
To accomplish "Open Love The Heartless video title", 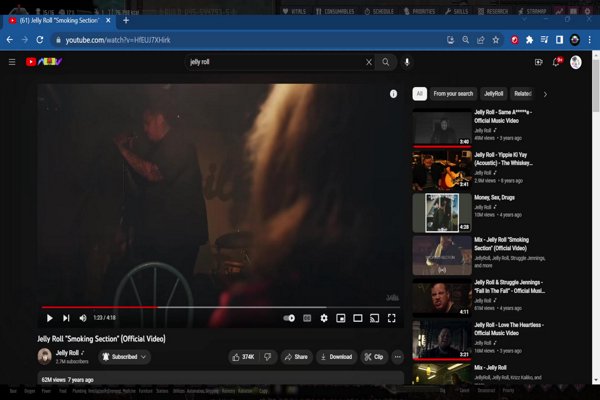I will click(509, 329).
